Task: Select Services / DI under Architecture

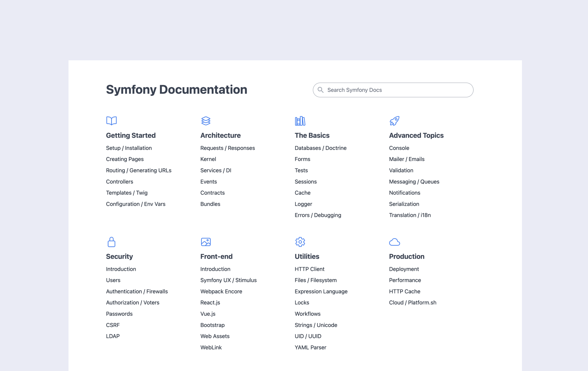Action: [x=216, y=170]
